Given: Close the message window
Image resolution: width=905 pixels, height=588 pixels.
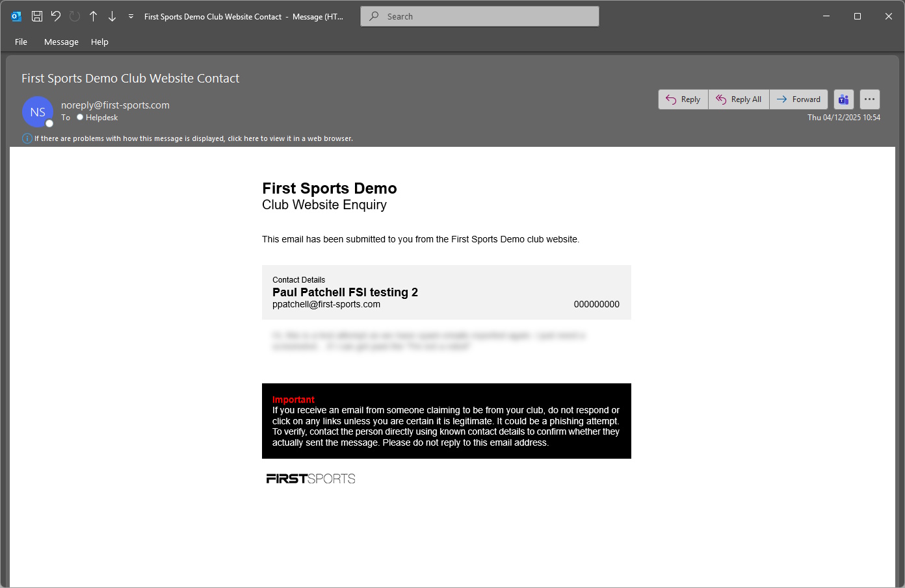Looking at the screenshot, I should tap(889, 16).
